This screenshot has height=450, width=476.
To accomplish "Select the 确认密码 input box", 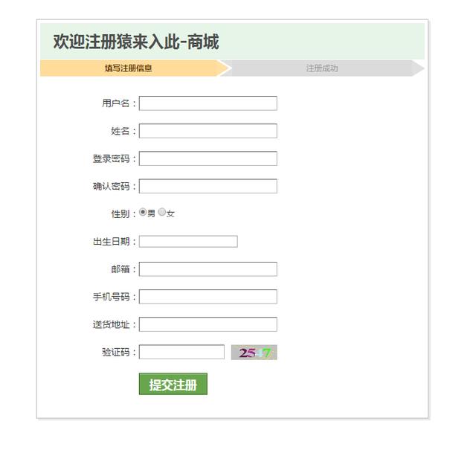I will 208,186.
